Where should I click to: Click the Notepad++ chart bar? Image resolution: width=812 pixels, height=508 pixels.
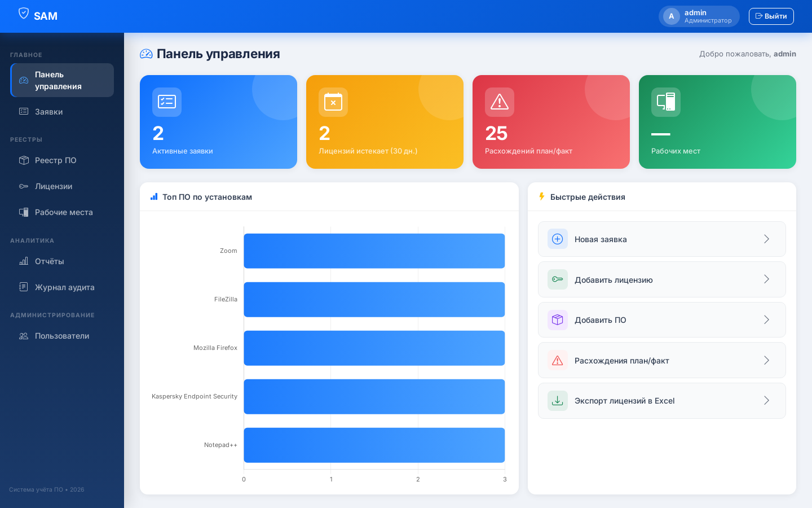click(374, 445)
